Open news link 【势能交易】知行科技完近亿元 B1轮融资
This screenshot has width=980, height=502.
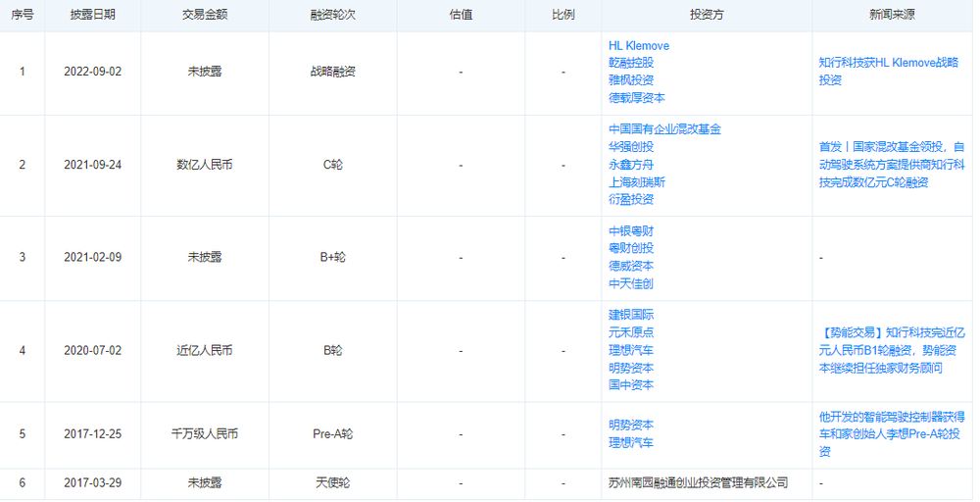892,350
